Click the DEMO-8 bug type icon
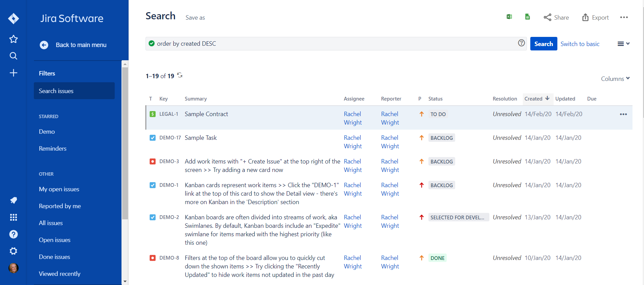This screenshot has height=285, width=644. point(153,258)
